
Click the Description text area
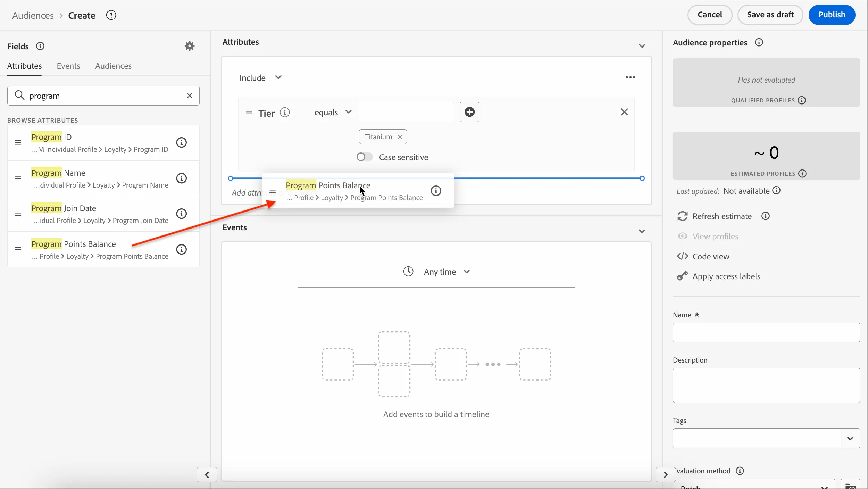point(766,386)
